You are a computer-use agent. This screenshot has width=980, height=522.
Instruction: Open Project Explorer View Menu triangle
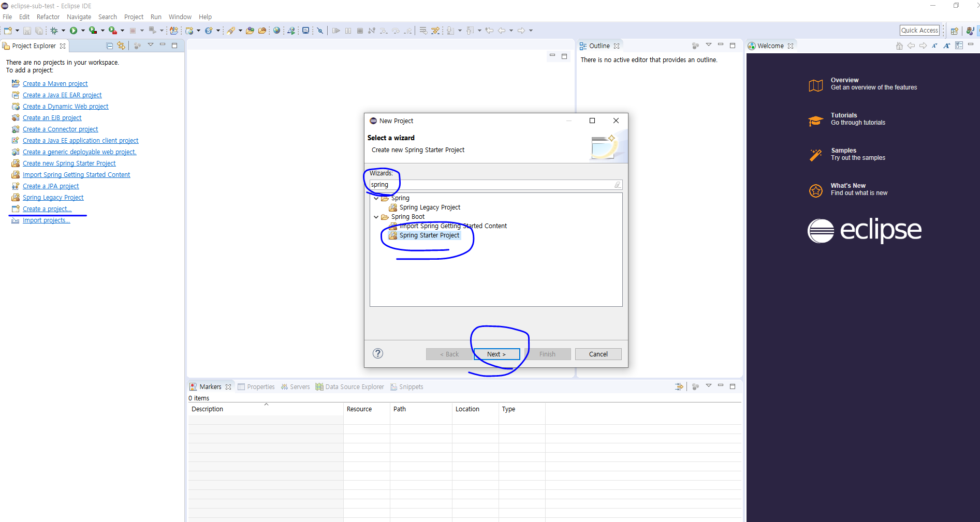pyautogui.click(x=151, y=45)
